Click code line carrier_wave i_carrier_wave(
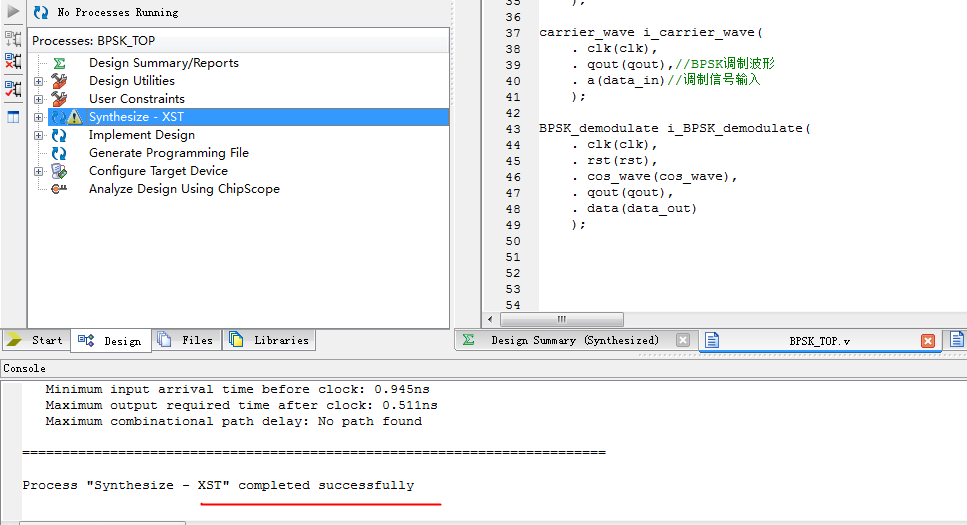This screenshot has height=525, width=967. [x=651, y=33]
